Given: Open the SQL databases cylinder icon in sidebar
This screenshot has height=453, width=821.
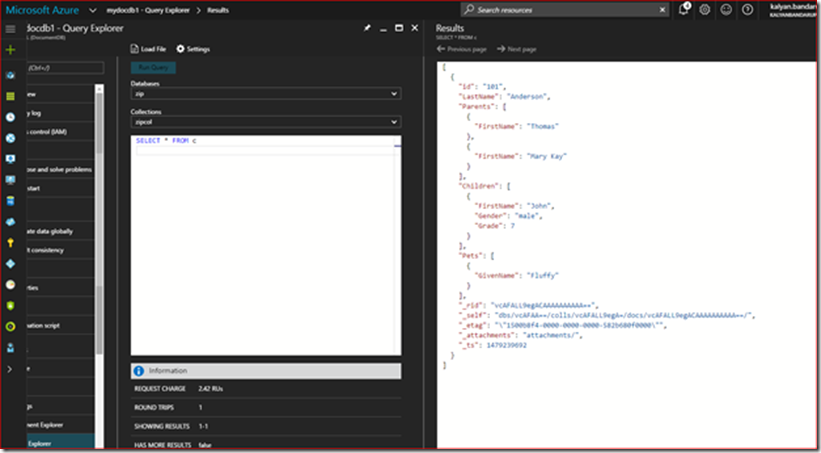Looking at the screenshot, I should point(10,201).
